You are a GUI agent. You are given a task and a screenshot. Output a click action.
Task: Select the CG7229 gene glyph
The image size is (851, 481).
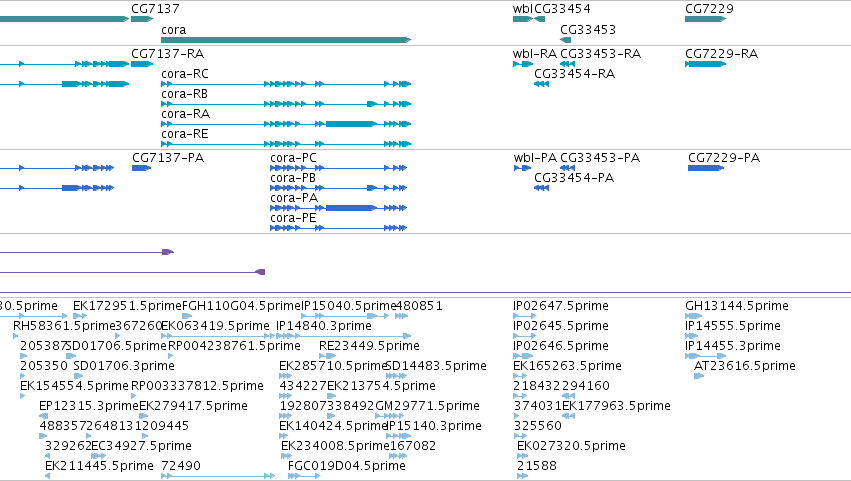706,19
